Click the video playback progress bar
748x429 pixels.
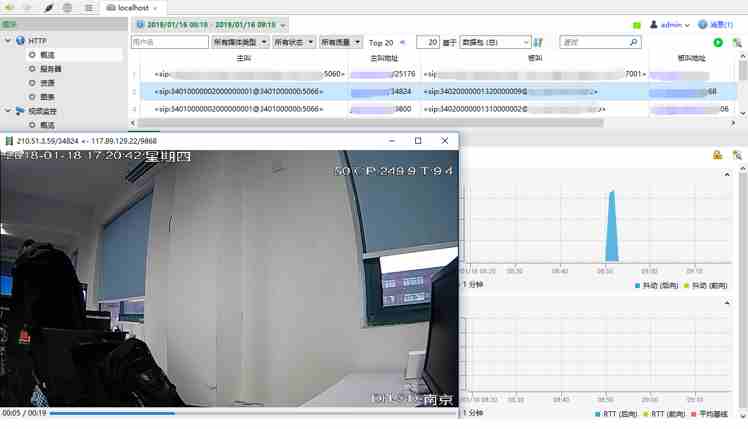click(x=253, y=413)
